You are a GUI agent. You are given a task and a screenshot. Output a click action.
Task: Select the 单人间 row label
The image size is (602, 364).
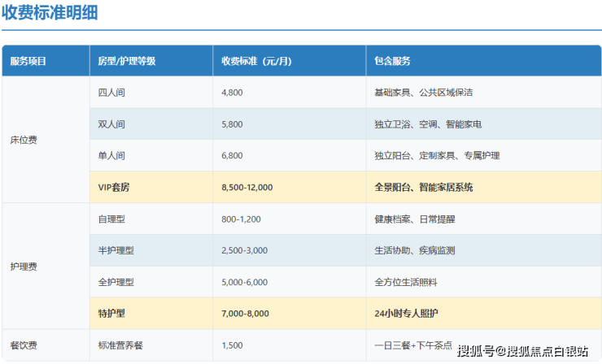click(111, 155)
